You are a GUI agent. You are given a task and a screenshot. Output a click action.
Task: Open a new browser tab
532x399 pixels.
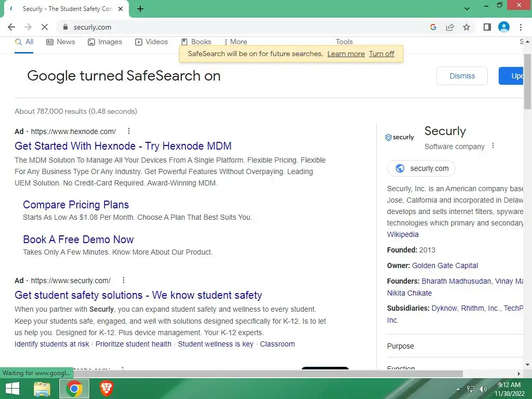[140, 9]
